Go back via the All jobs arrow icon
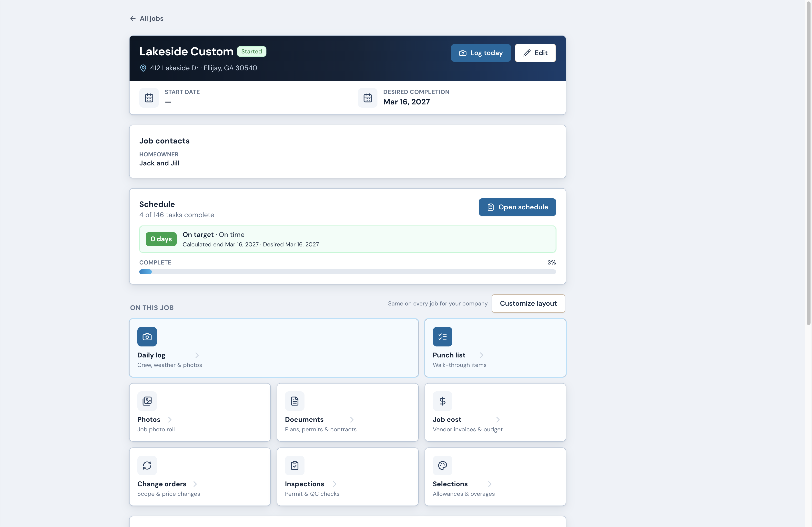The image size is (812, 527). (x=133, y=18)
